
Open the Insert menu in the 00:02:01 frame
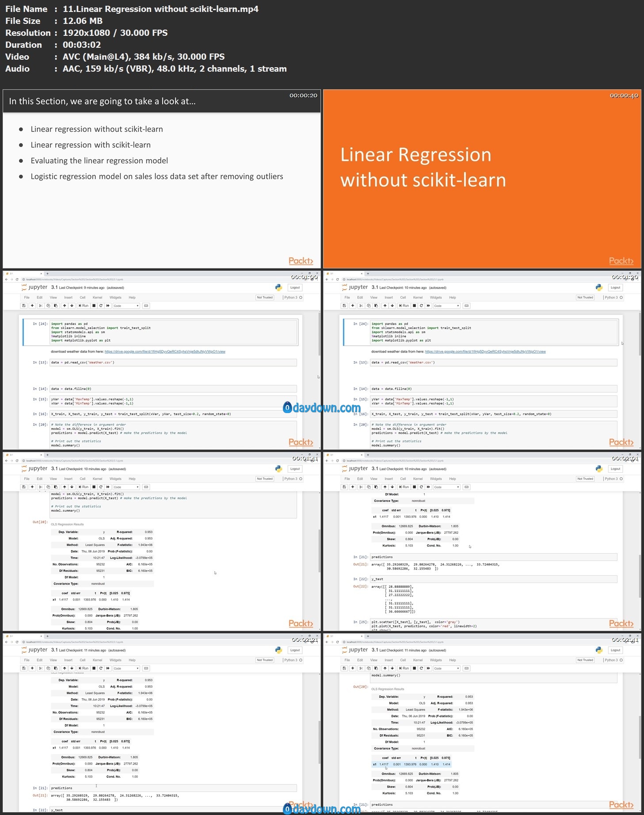tap(389, 479)
